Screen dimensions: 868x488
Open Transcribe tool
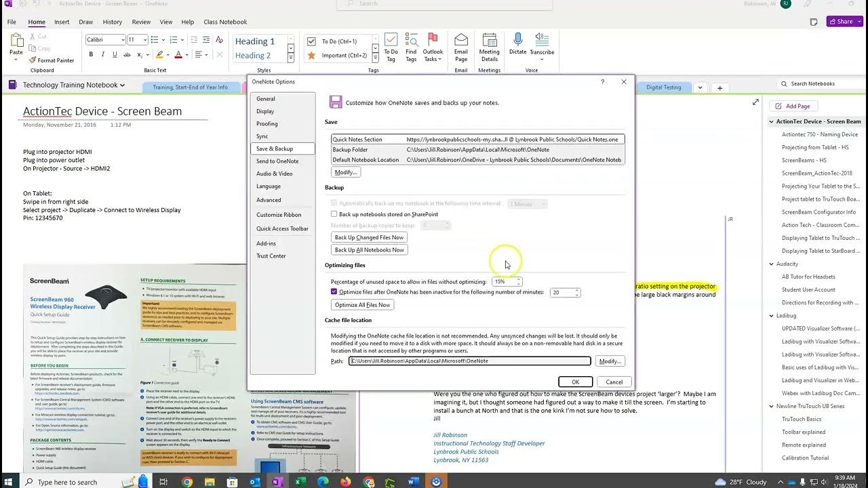[x=542, y=46]
